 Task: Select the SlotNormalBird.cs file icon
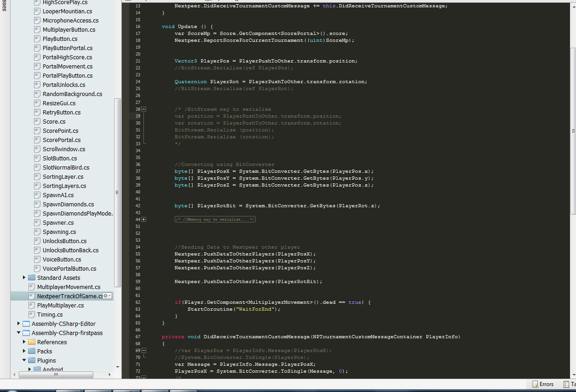click(37, 168)
